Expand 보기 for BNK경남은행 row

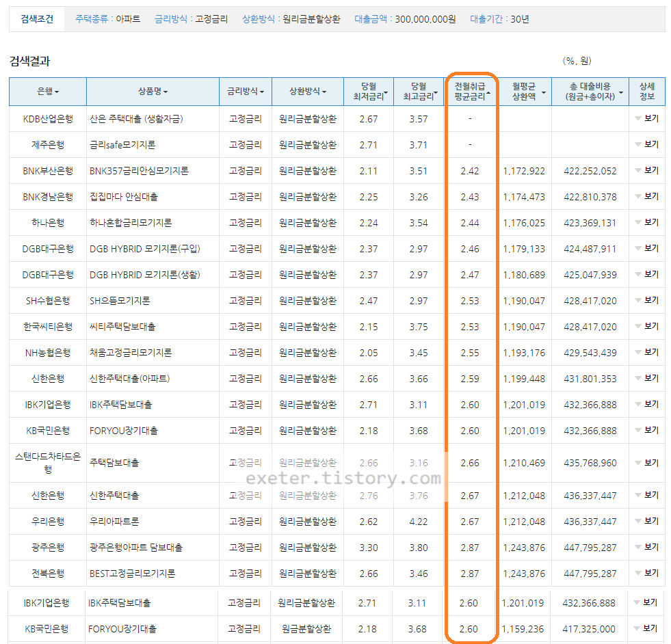coord(647,197)
